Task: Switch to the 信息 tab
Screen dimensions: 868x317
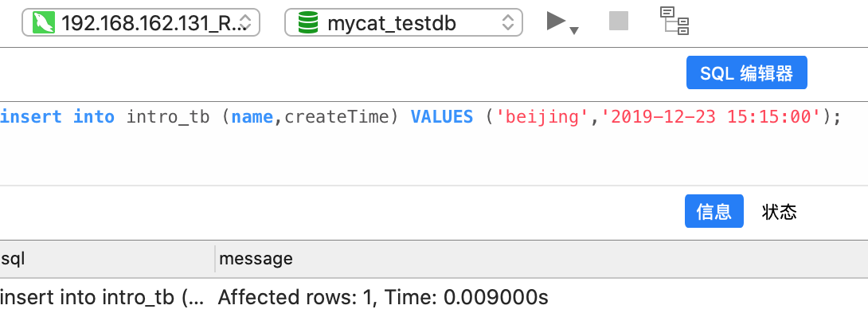Action: (714, 211)
